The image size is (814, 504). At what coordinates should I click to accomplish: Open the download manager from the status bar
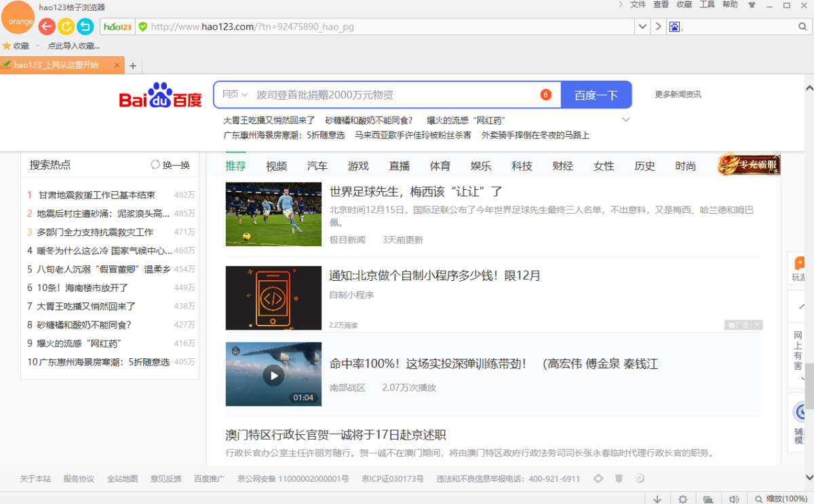tap(657, 499)
